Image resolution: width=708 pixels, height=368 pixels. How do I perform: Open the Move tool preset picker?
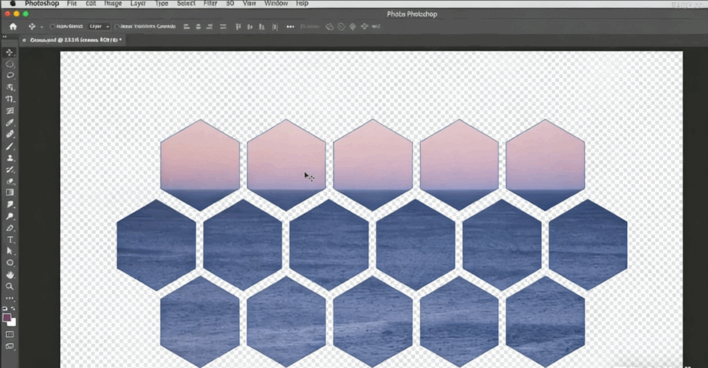pos(34,27)
